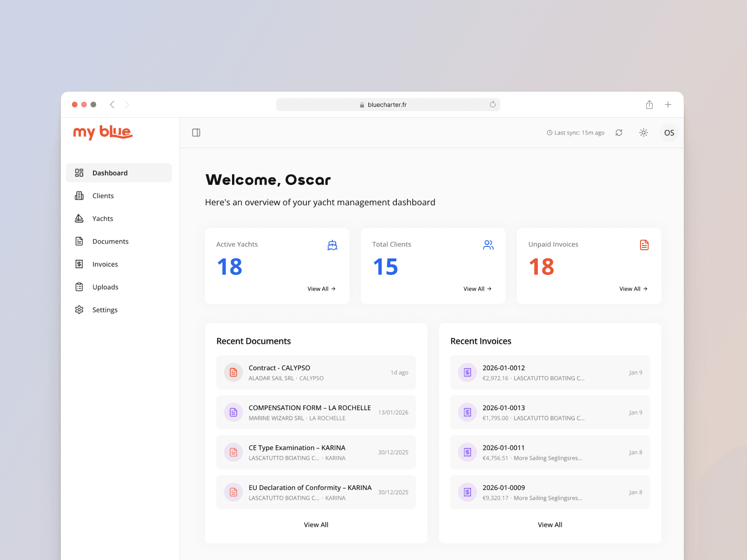Viewport: 747px width, 560px height.
Task: Click the 13/01/2026 document date
Action: point(393,413)
